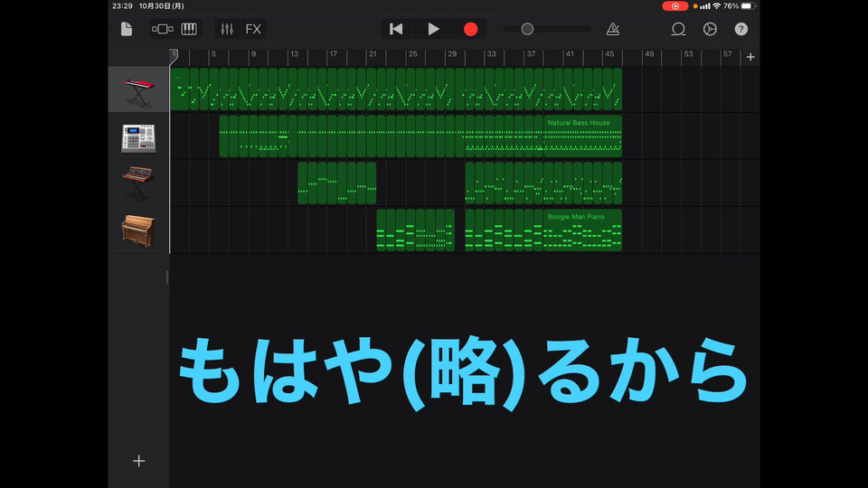Switch to Tracks view button

pos(162,29)
